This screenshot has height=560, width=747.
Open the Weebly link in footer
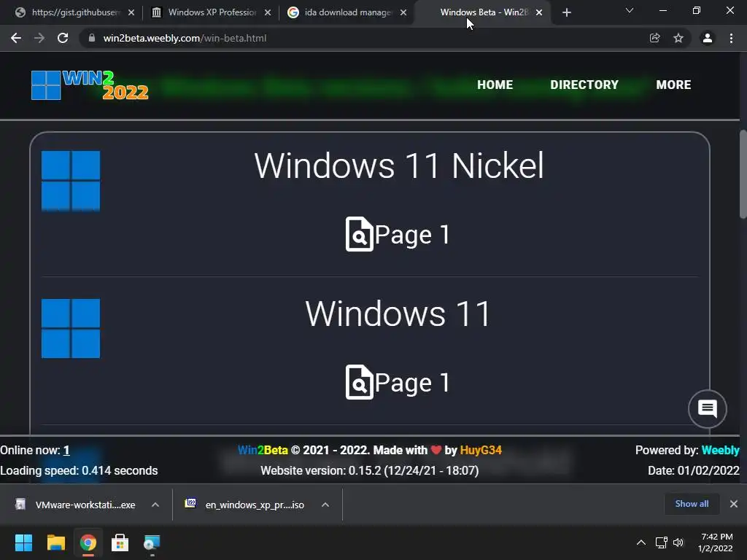pyautogui.click(x=720, y=450)
